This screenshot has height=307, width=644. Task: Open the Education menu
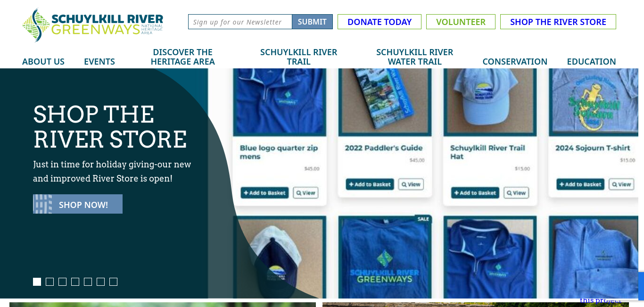(591, 61)
